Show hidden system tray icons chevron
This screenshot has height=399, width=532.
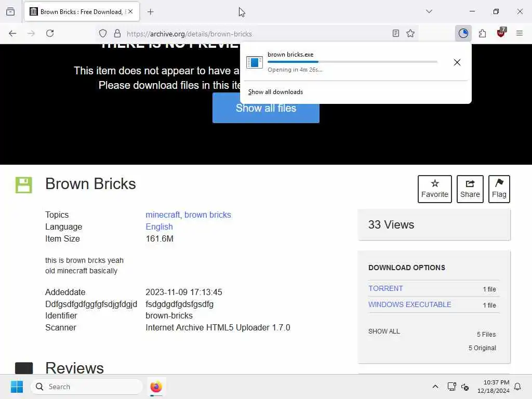pos(435,387)
